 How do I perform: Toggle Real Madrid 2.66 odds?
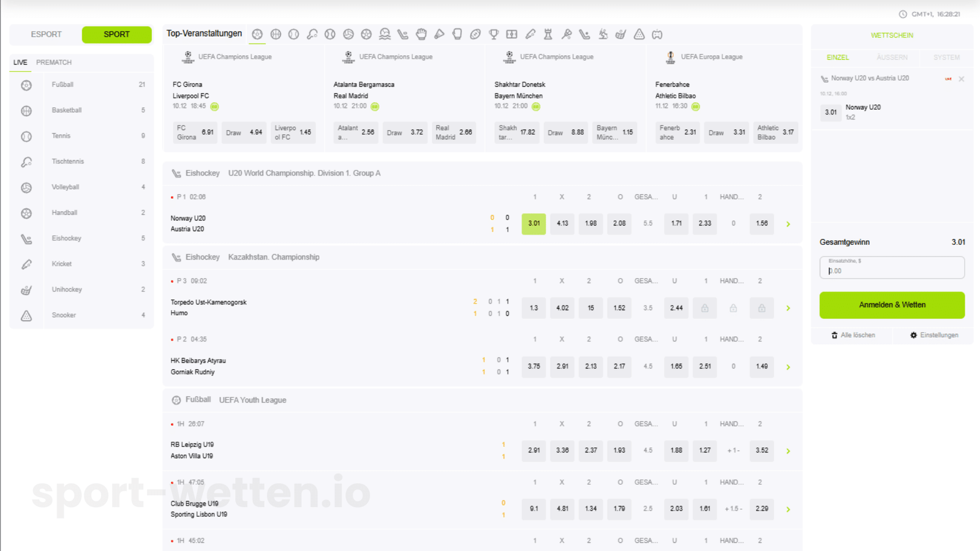(x=453, y=132)
